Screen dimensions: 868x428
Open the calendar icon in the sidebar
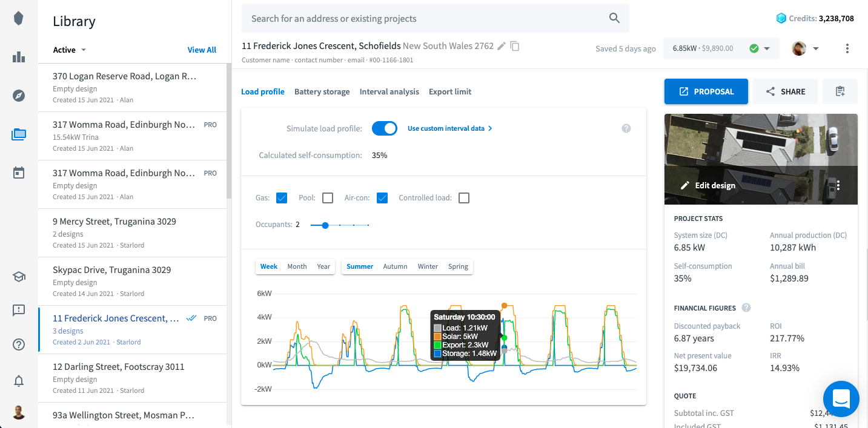pyautogui.click(x=18, y=172)
